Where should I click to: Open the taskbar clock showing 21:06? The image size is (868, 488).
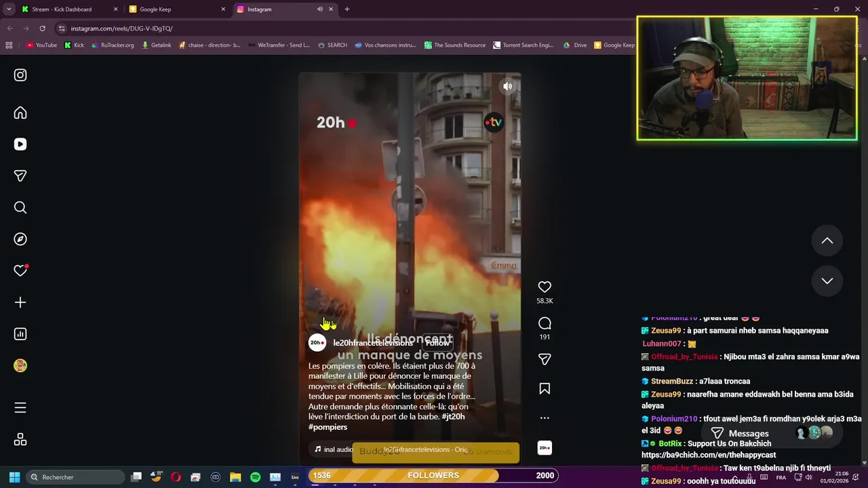pos(833,477)
